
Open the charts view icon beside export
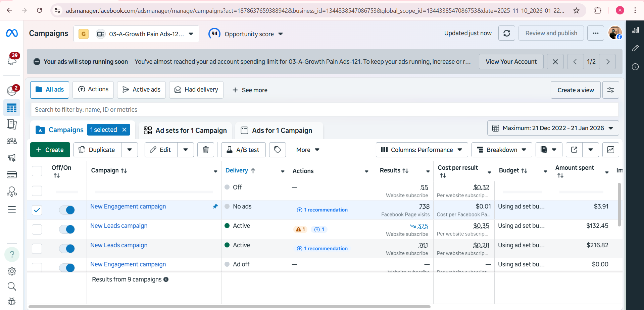coord(610,150)
